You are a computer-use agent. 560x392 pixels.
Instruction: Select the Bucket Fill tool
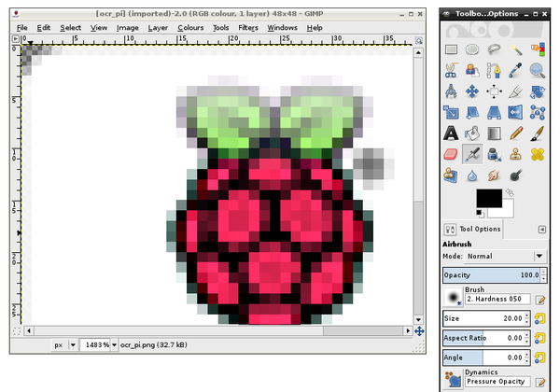pos(472,133)
